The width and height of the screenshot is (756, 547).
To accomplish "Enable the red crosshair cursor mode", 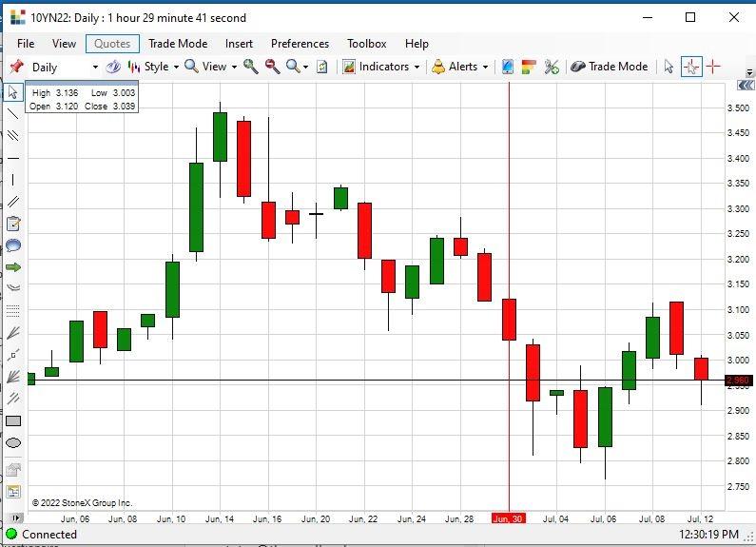I will coord(713,67).
